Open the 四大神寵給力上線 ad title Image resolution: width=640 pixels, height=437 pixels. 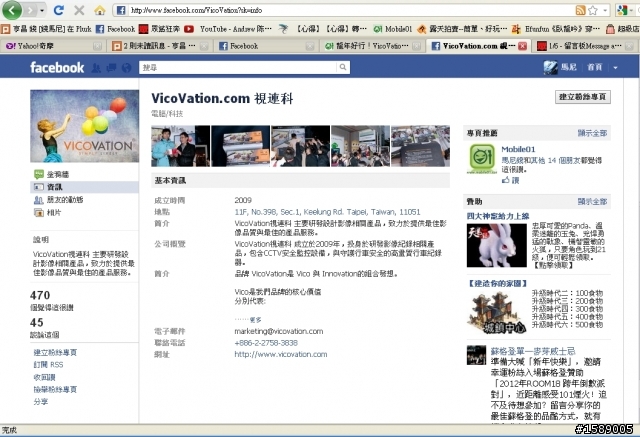[498, 216]
